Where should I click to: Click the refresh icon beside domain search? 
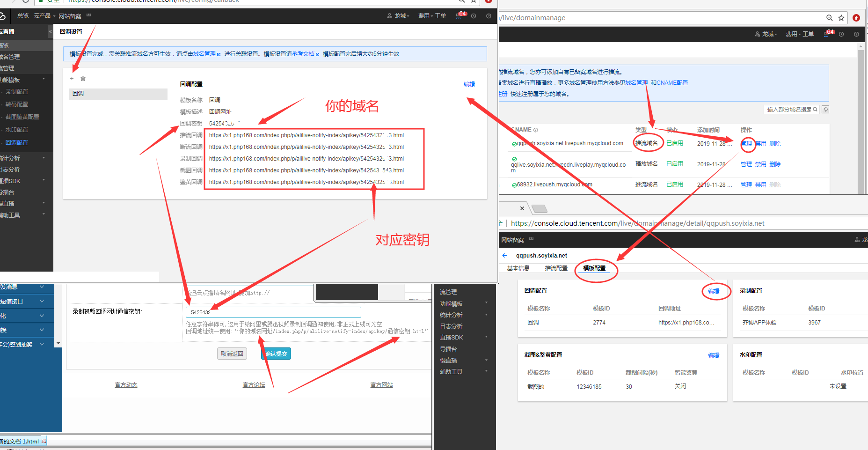825,110
